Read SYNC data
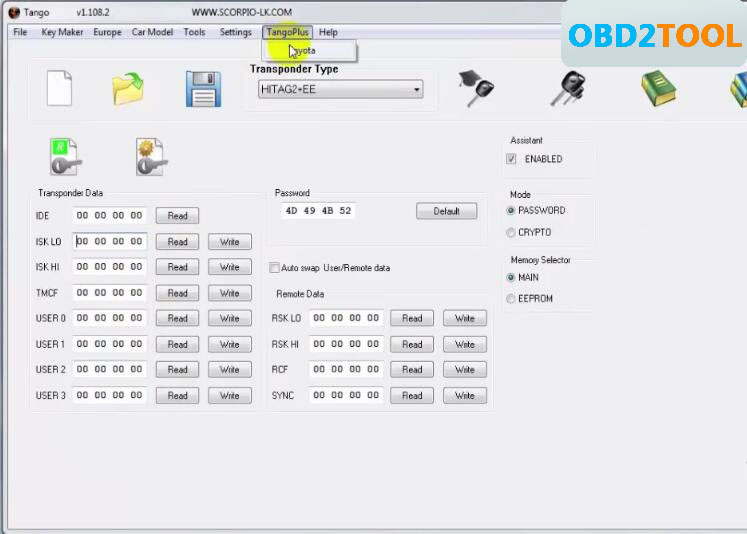747x534 pixels. (x=412, y=395)
